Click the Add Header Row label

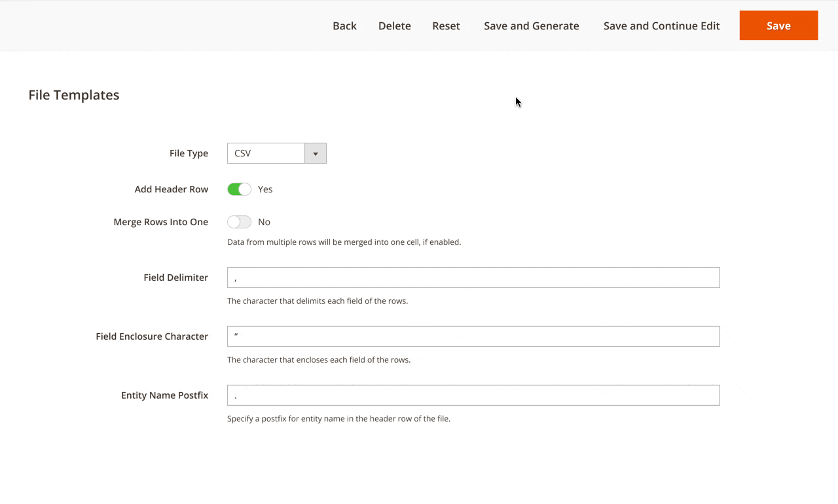[x=172, y=189]
